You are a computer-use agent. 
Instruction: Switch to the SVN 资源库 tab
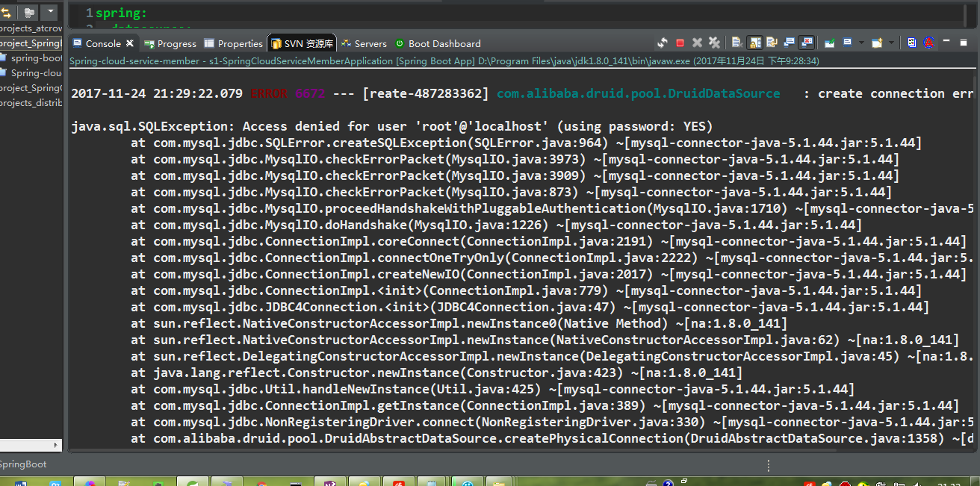pyautogui.click(x=303, y=43)
